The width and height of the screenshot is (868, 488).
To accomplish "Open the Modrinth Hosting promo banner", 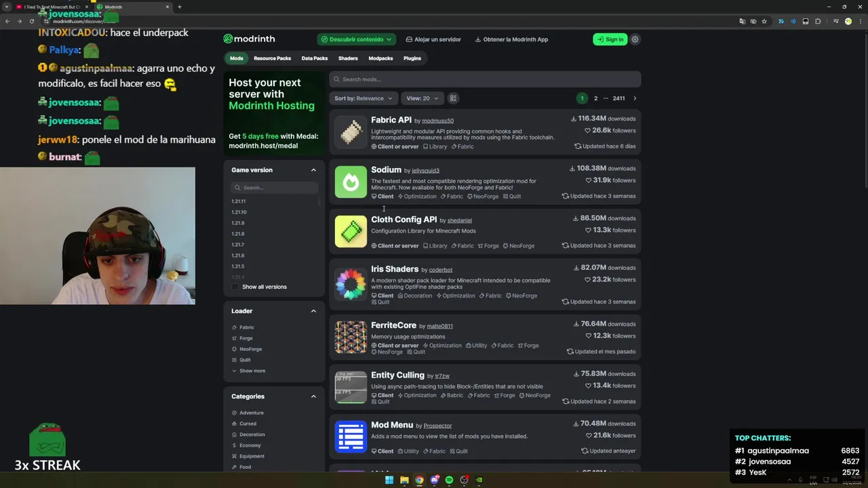I will (274, 115).
